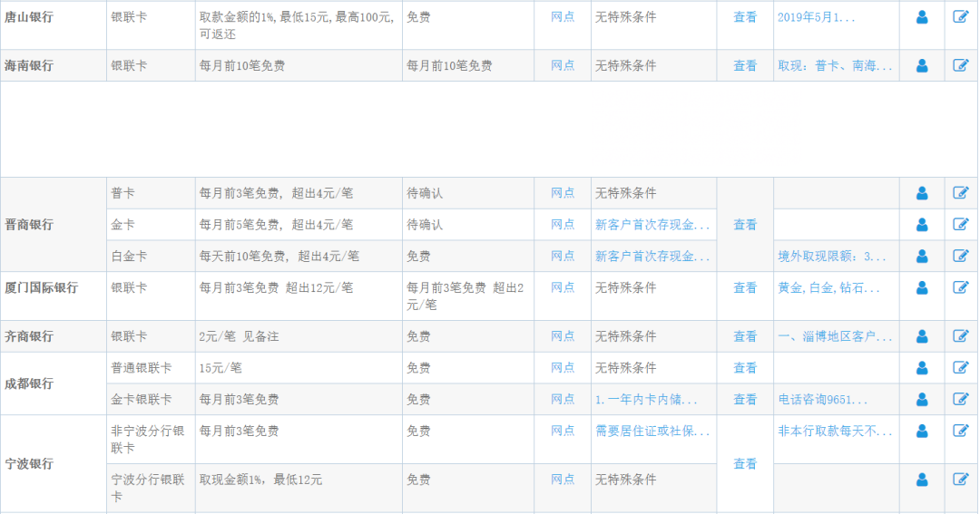Click user icon in 齐商银行 row
Viewport: 980px width, 514px height.
[922, 336]
